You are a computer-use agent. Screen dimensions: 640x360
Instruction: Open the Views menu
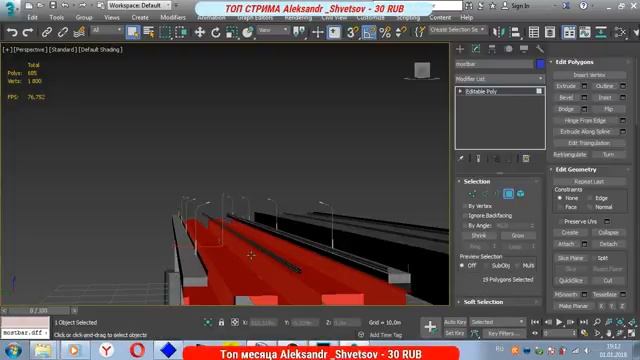pyautogui.click(x=111, y=18)
